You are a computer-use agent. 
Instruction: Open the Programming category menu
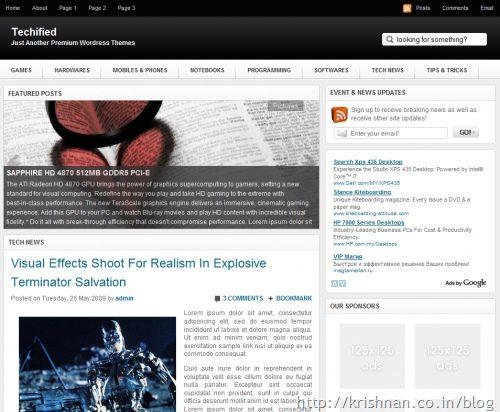[269, 70]
